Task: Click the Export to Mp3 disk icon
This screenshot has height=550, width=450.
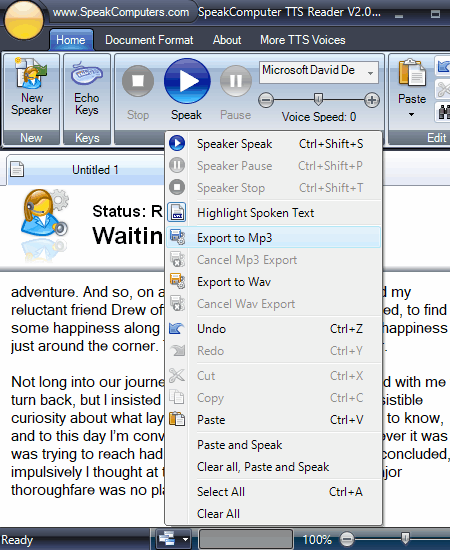Action: (177, 237)
